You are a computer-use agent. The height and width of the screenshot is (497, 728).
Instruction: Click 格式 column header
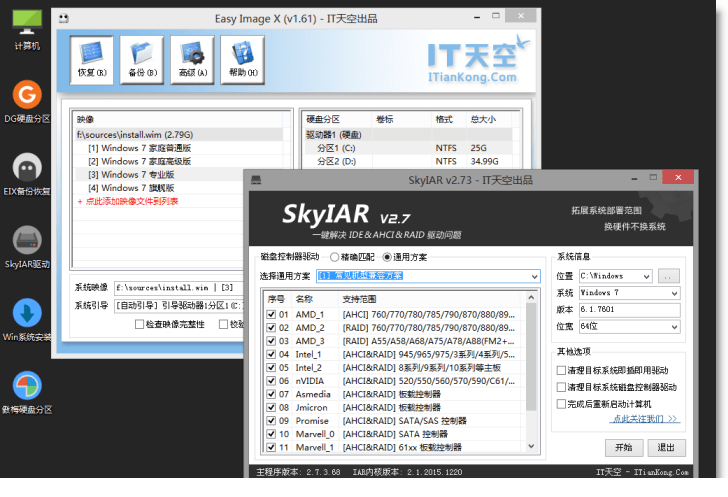click(448, 119)
